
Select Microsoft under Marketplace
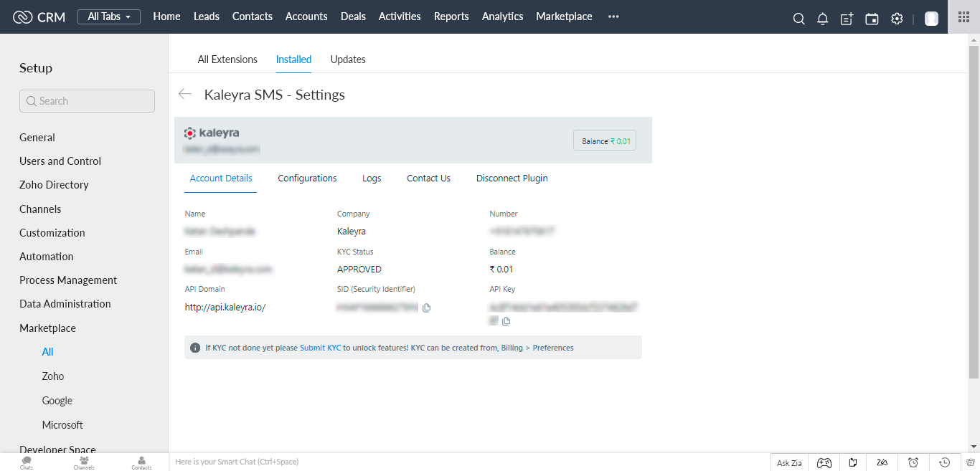click(62, 424)
